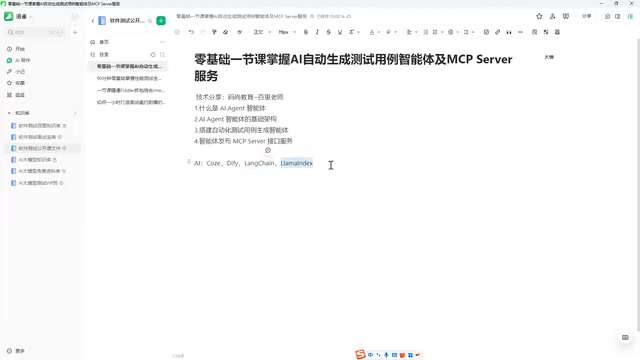
Task: Click the insert card icon at toolbar start
Action: 177,32
